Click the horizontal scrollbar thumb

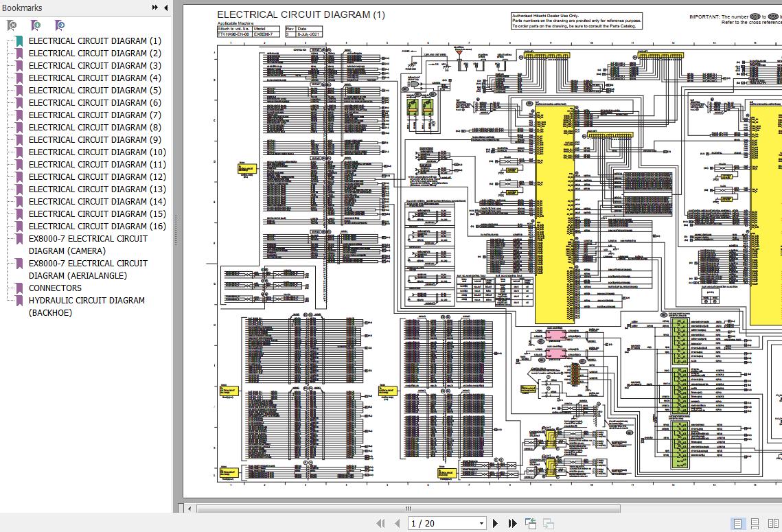pyautogui.click(x=408, y=509)
